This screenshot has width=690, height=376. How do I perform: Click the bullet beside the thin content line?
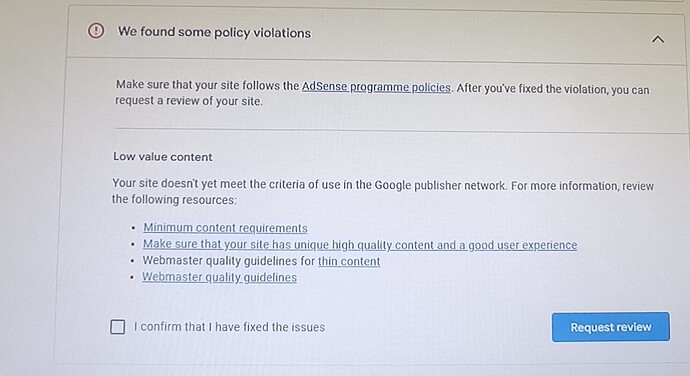click(132, 261)
